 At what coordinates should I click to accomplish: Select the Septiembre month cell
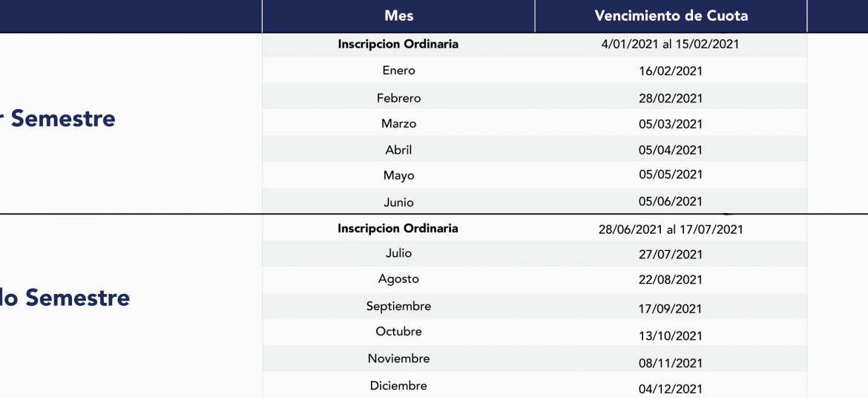(x=398, y=306)
